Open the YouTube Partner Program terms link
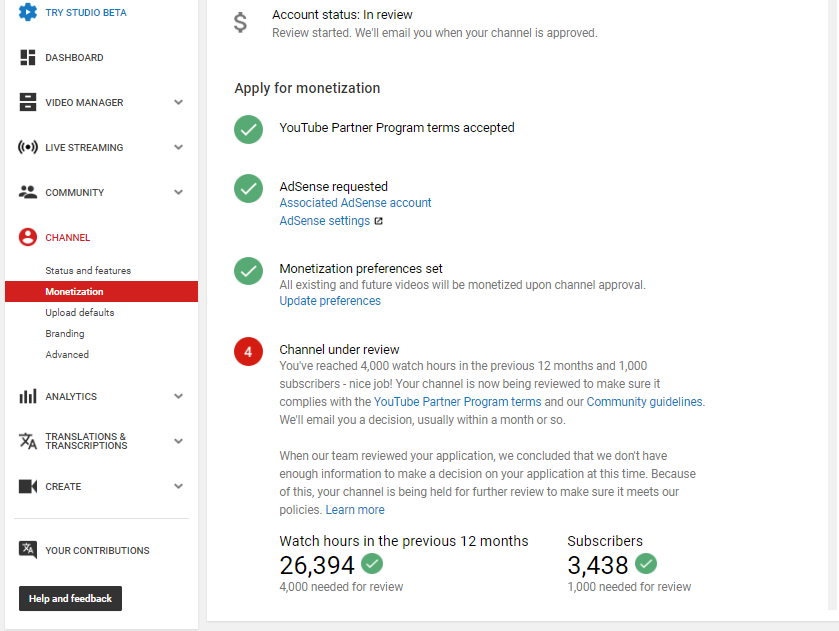 [x=457, y=401]
